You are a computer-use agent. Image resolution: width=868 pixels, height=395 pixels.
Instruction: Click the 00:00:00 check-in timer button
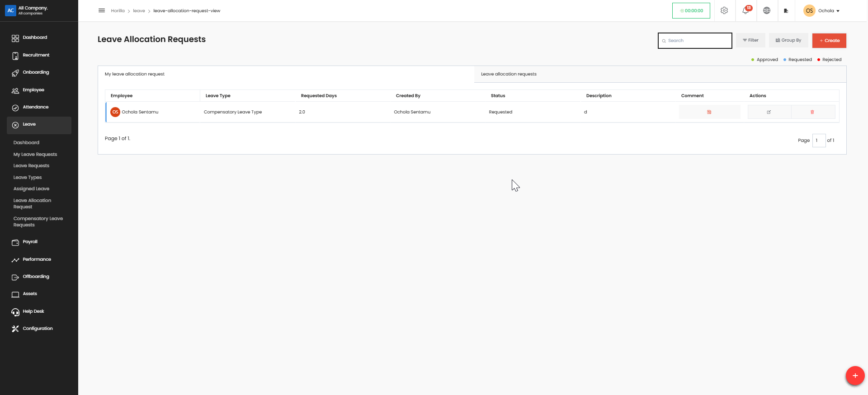[691, 11]
